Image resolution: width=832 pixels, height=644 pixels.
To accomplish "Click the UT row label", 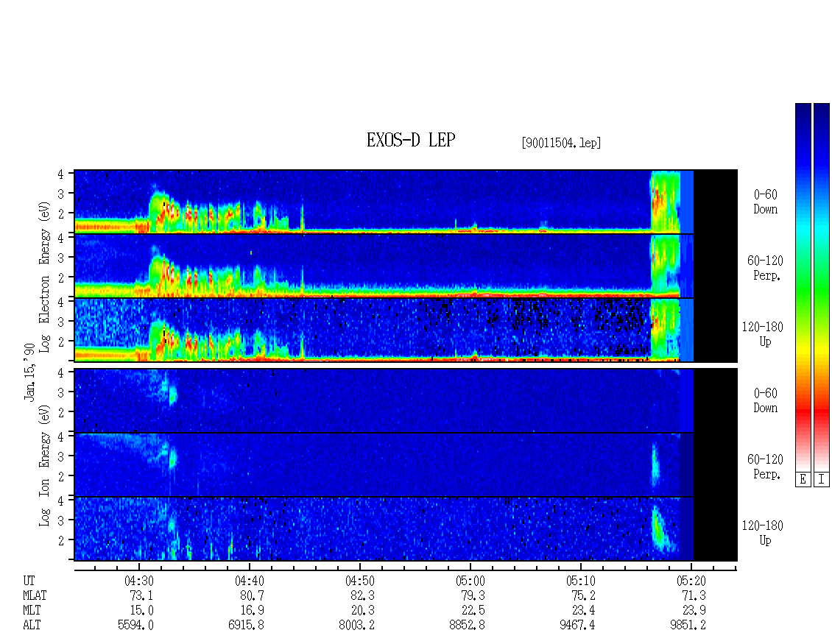I will pos(29,581).
